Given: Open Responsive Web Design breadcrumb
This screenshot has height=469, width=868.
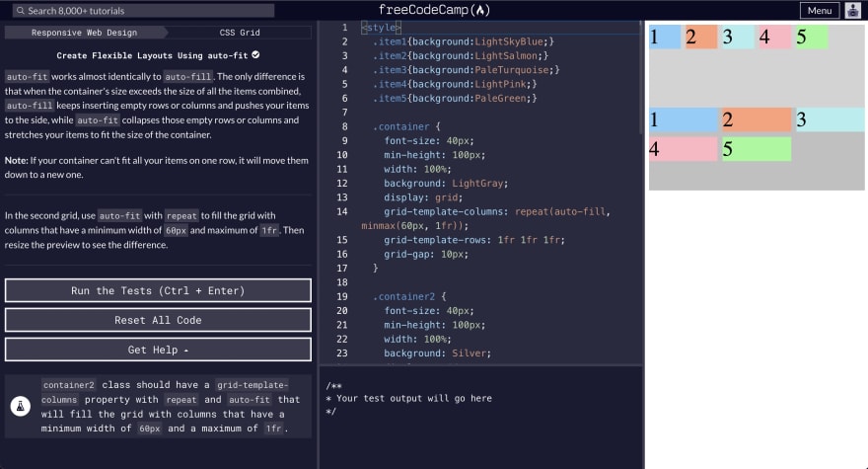Looking at the screenshot, I should click(84, 33).
